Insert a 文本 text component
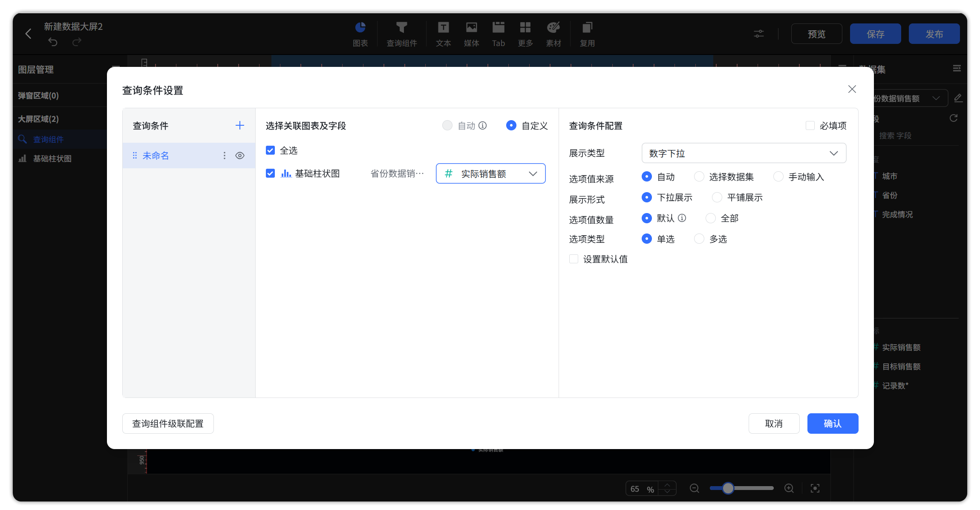The width and height of the screenshot is (980, 510). pyautogui.click(x=443, y=34)
